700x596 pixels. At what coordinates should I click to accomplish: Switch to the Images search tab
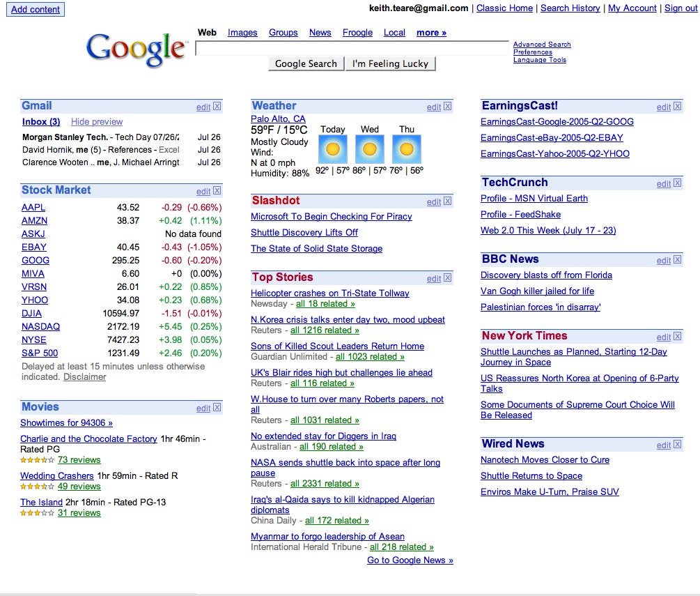[x=242, y=33]
